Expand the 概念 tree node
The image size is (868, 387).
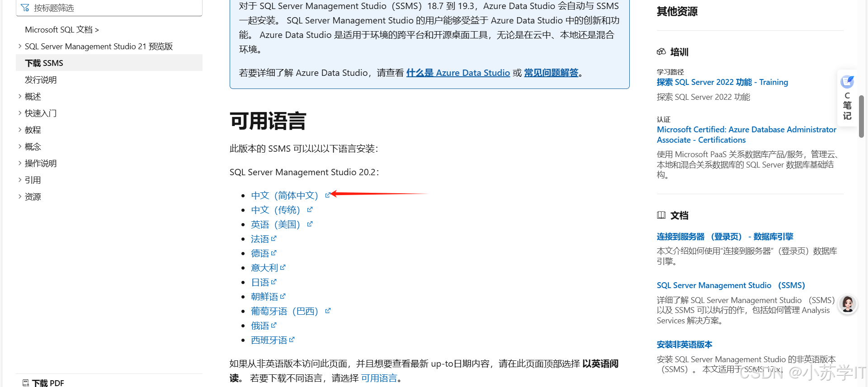pos(19,146)
